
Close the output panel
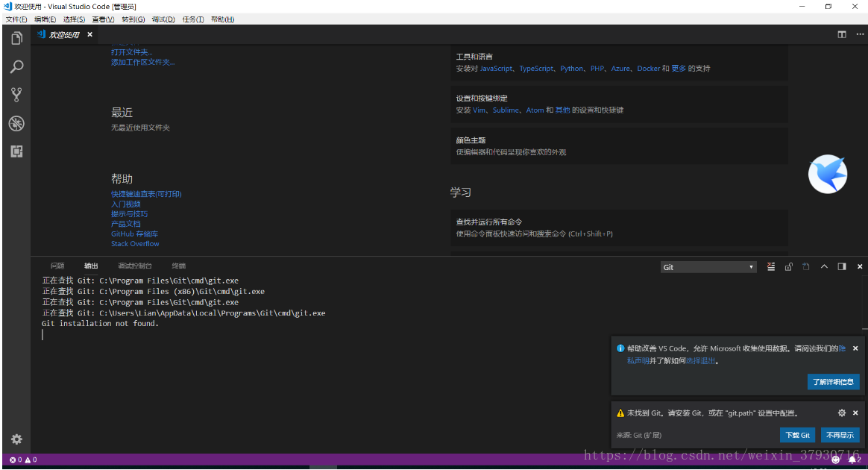[860, 267]
